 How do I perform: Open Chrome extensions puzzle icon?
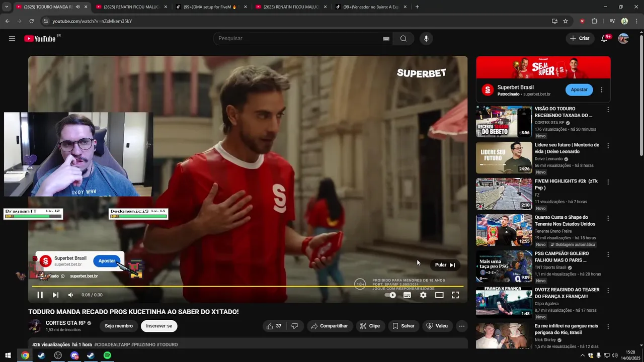click(595, 21)
